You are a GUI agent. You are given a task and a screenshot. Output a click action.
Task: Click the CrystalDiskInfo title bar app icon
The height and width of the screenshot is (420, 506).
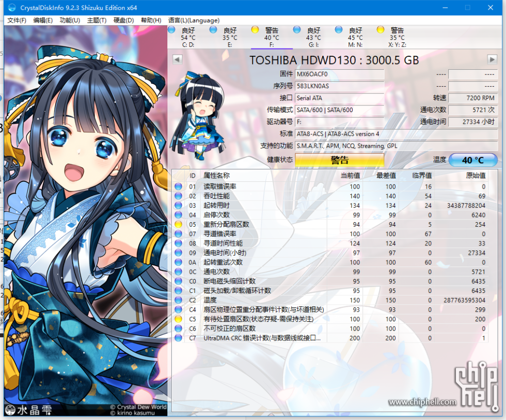pos(12,7)
